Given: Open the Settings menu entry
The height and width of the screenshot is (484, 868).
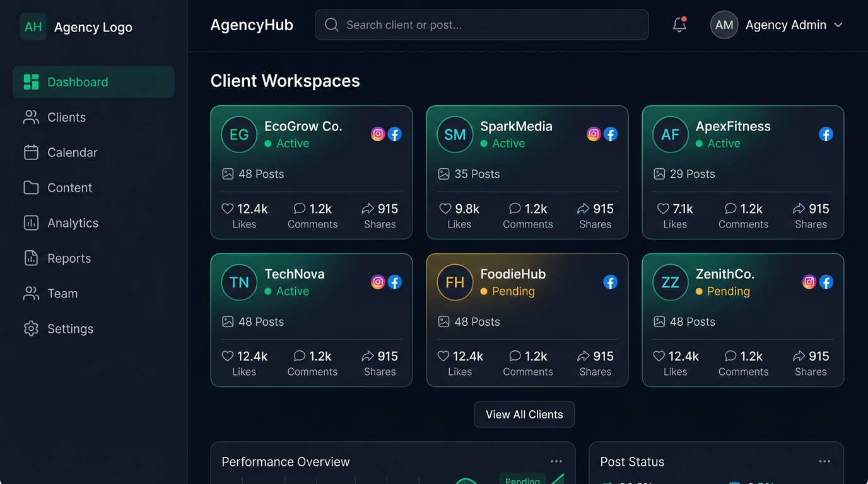Looking at the screenshot, I should (70, 328).
